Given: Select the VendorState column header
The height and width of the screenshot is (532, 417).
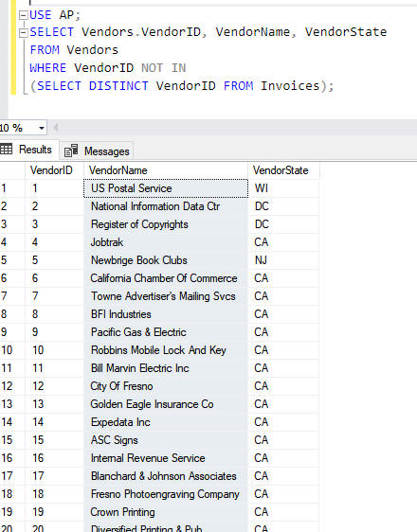Looking at the screenshot, I should click(283, 170).
